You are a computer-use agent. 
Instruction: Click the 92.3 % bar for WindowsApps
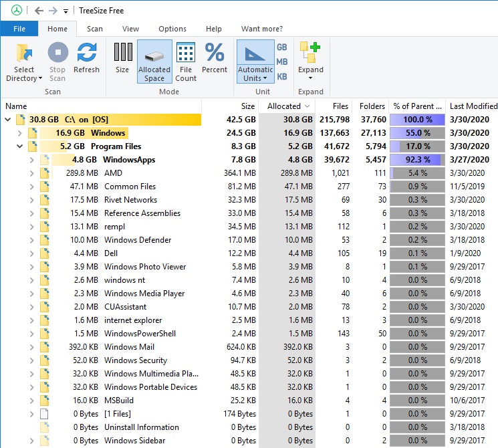coord(417,160)
